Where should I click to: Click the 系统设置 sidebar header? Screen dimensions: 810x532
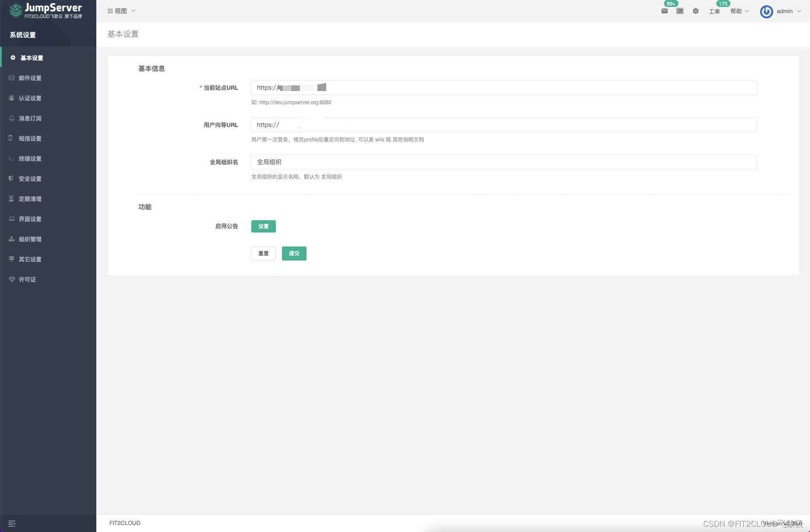[x=23, y=35]
